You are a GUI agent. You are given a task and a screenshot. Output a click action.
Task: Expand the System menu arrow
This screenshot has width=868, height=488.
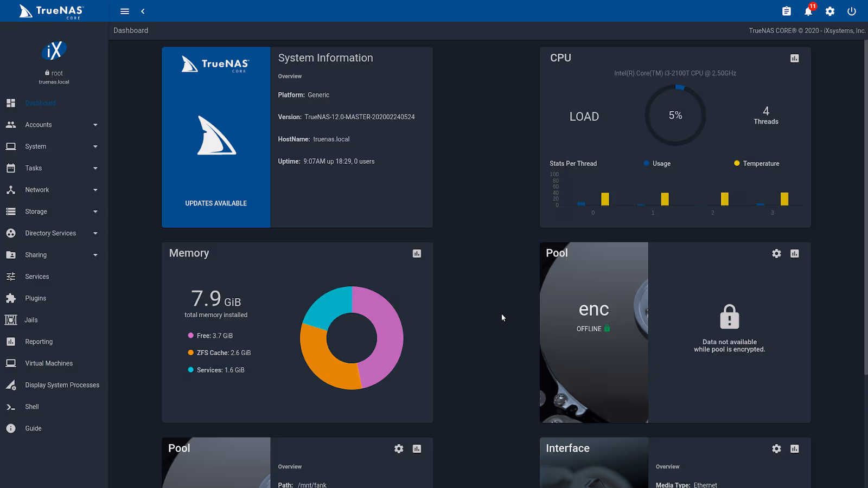(x=95, y=146)
